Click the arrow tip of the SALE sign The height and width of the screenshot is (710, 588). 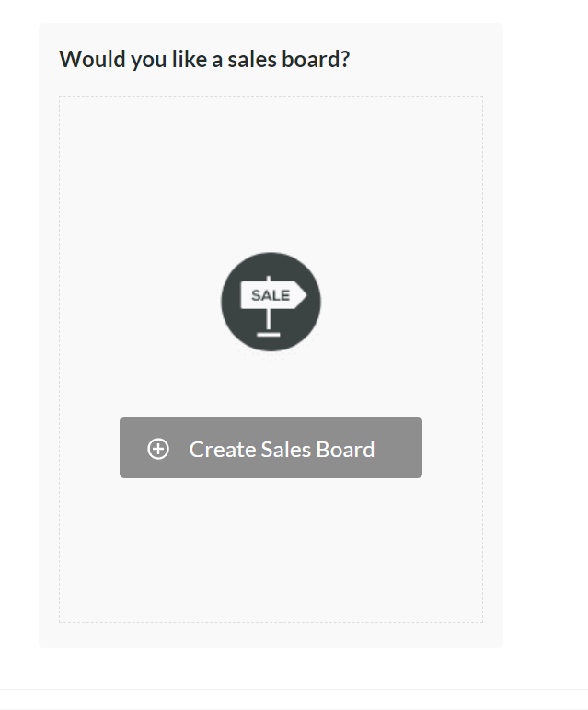tap(301, 295)
